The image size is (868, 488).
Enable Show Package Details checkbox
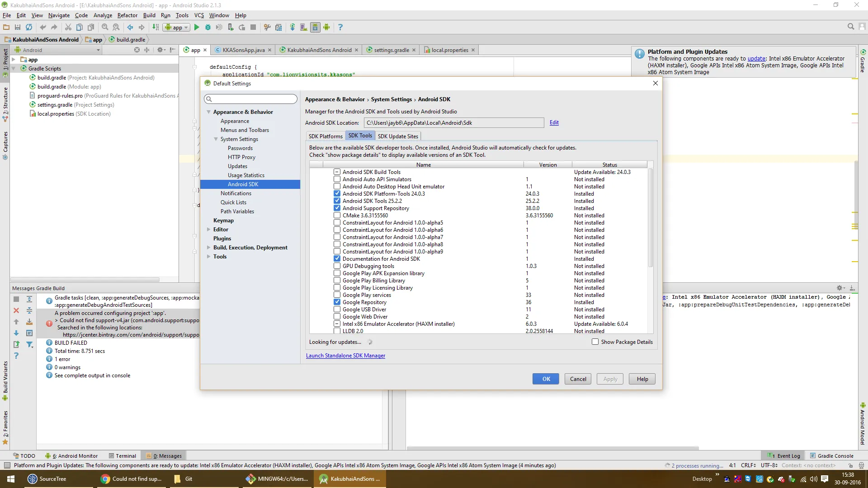(x=595, y=342)
